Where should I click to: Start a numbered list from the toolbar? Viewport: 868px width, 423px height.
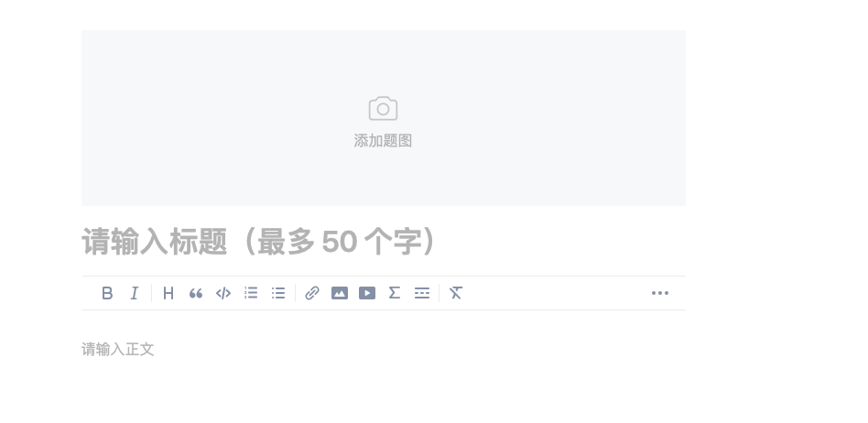251,293
